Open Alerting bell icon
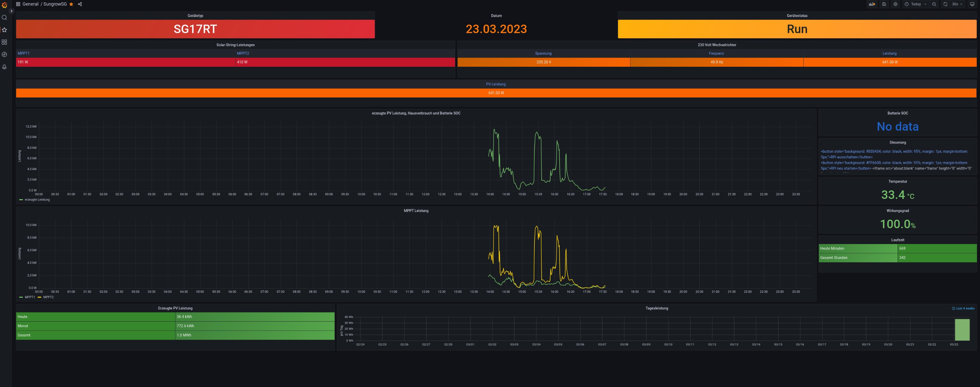The width and height of the screenshot is (980, 387). (x=5, y=67)
